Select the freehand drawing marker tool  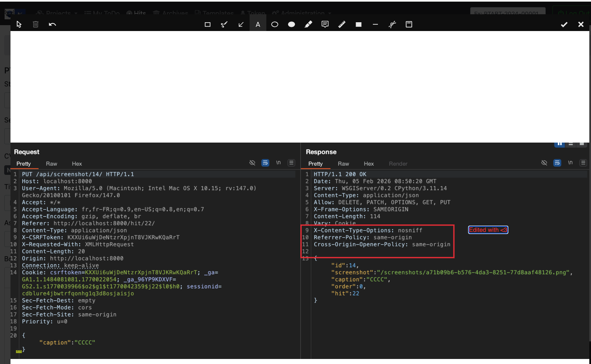point(224,24)
